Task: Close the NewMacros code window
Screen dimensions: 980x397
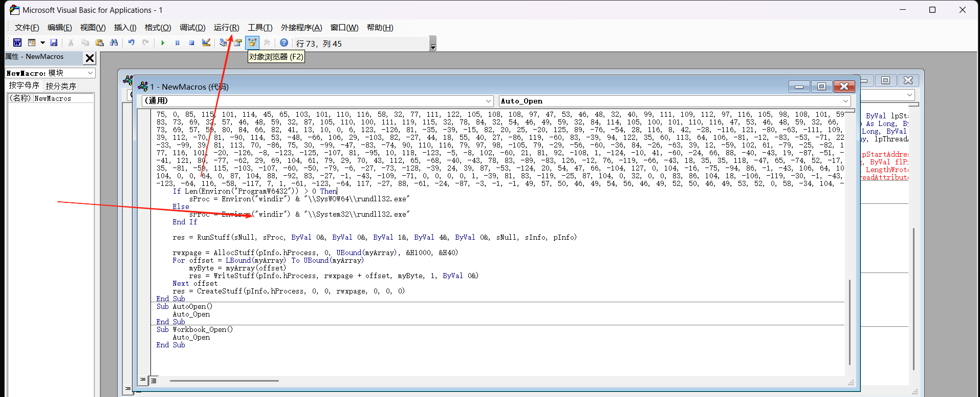Action: pyautogui.click(x=844, y=87)
